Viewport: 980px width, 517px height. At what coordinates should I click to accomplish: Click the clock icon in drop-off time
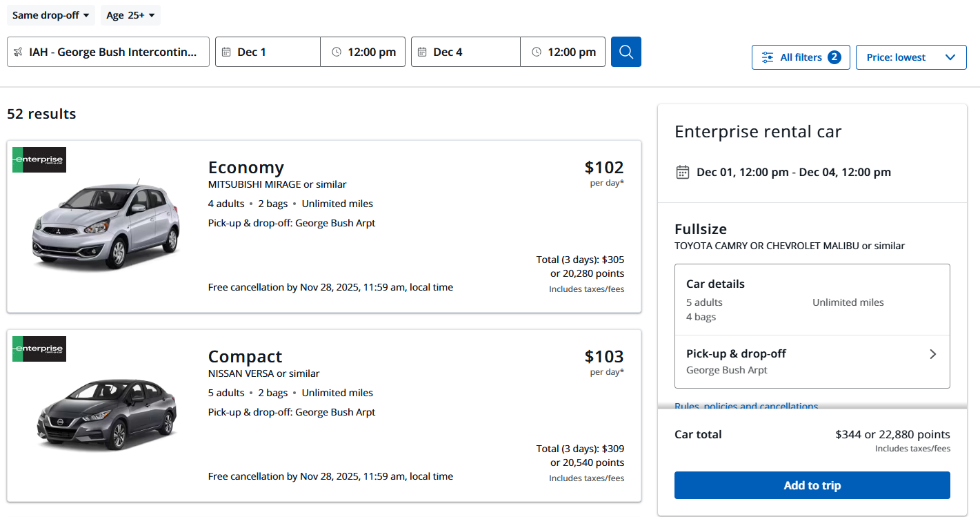[x=537, y=52]
